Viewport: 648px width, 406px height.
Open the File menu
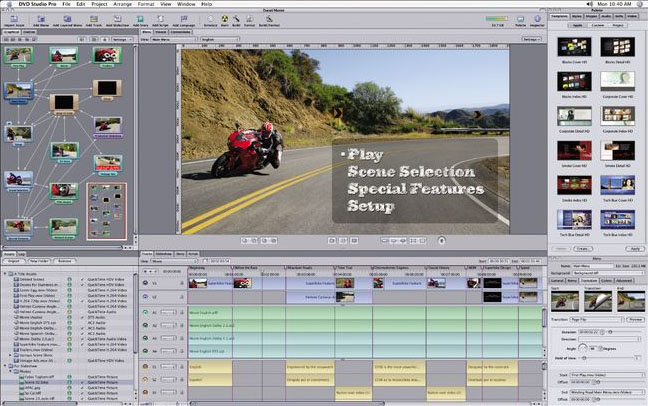point(66,4)
